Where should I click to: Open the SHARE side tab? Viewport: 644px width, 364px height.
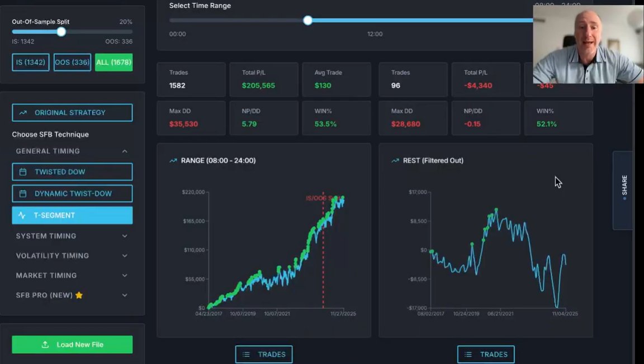[x=624, y=190]
